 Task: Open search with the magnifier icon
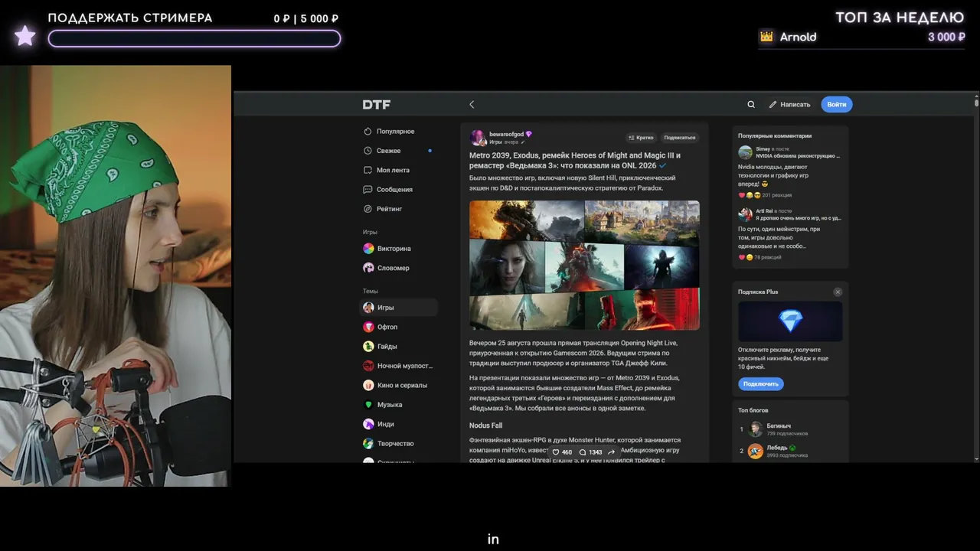pos(751,105)
